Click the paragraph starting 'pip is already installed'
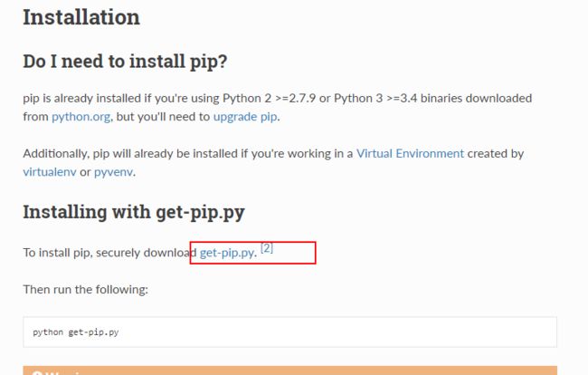The width and height of the screenshot is (588, 375). 278,108
